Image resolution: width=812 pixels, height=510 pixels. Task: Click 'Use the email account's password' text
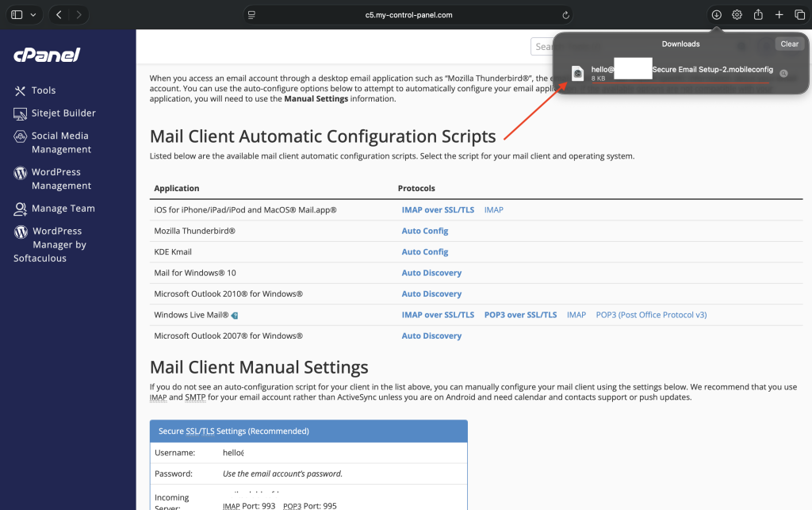click(283, 474)
